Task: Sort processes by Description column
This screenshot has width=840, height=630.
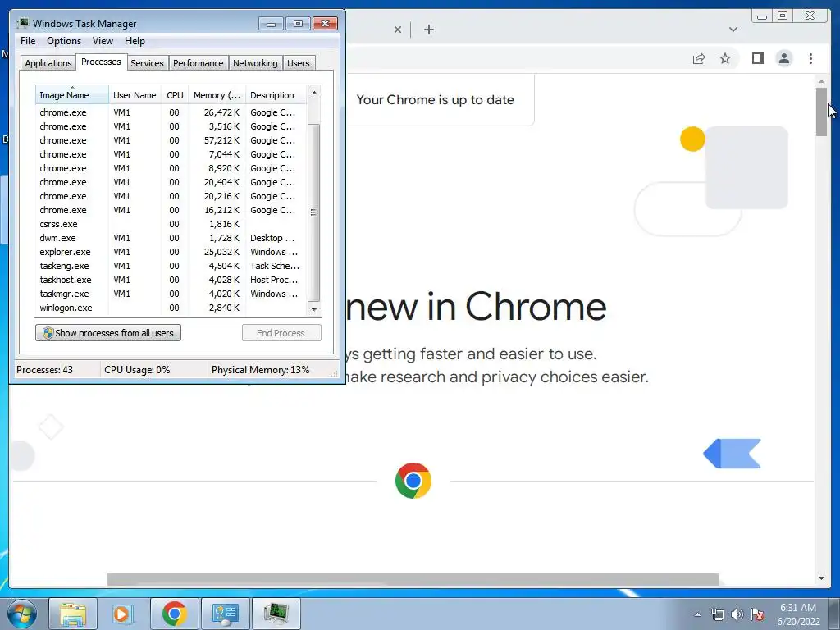Action: (x=276, y=95)
